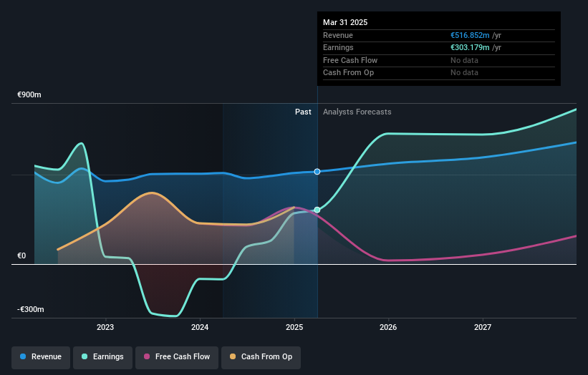Click the orange Cash From Op legend dot
Image resolution: width=588 pixels, height=375 pixels.
pos(233,356)
